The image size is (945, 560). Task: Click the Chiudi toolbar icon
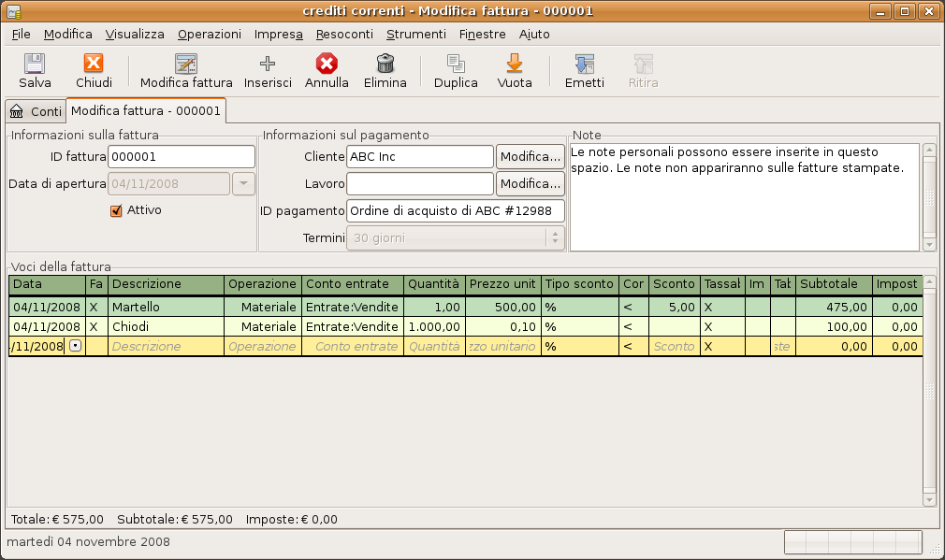click(x=94, y=64)
